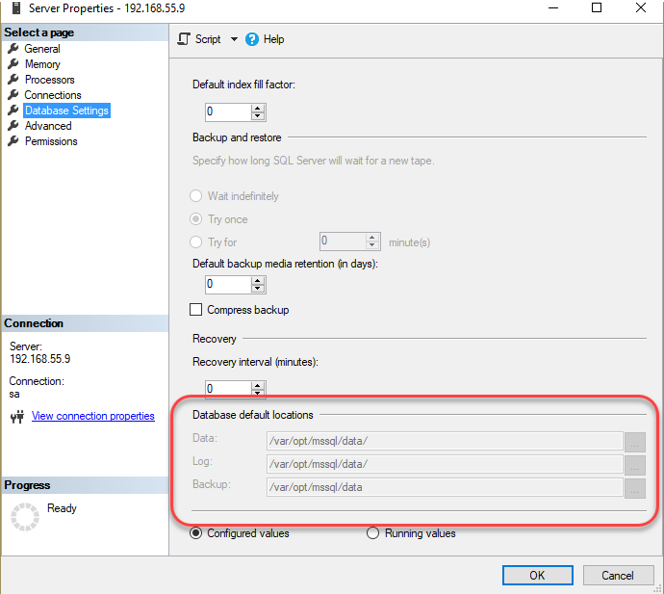Open the Memory page
The image size is (664, 594).
coord(42,64)
